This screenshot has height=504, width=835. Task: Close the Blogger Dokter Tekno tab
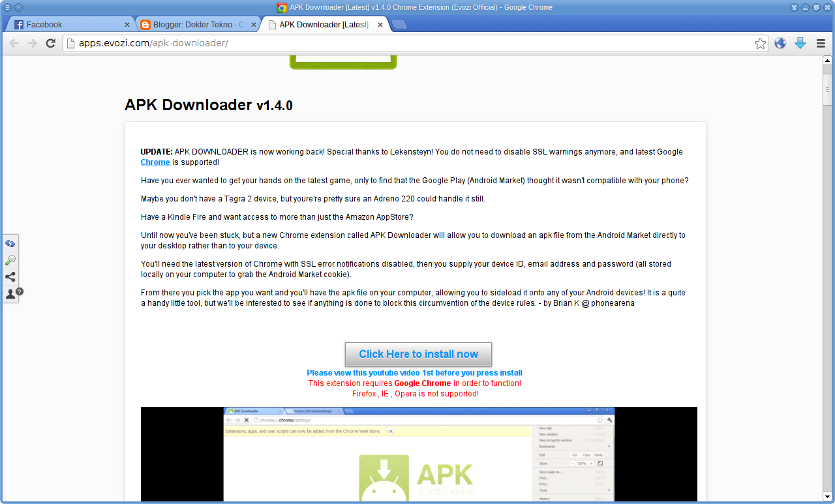click(x=253, y=25)
